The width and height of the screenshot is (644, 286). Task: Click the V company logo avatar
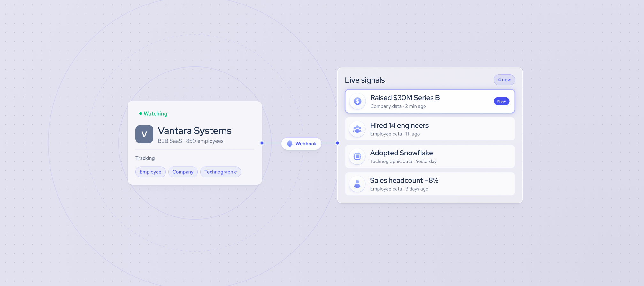[x=144, y=134]
